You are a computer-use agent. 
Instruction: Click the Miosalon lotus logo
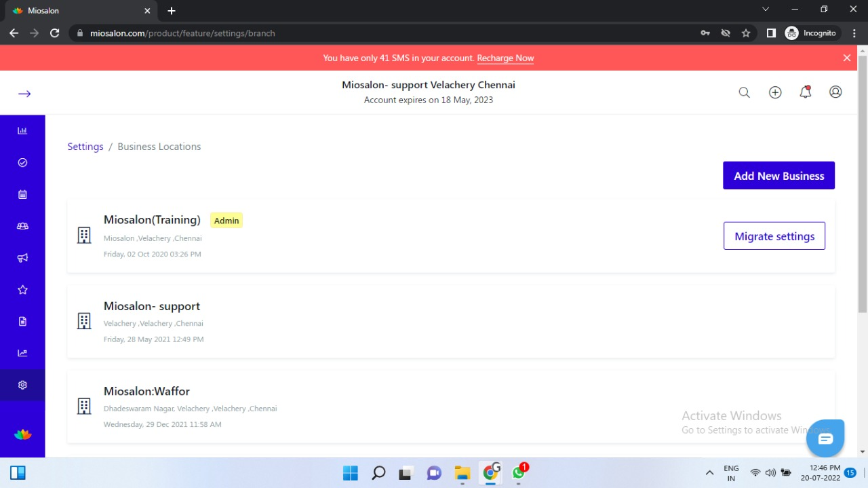pyautogui.click(x=22, y=434)
